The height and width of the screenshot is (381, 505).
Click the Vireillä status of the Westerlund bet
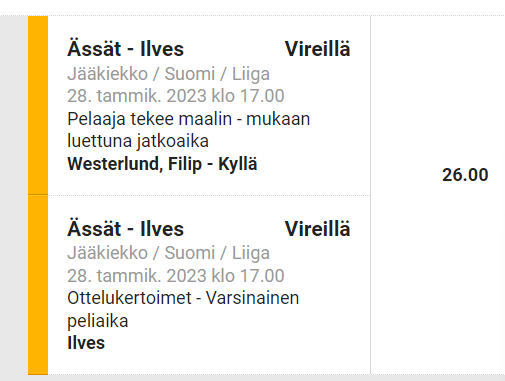point(317,49)
